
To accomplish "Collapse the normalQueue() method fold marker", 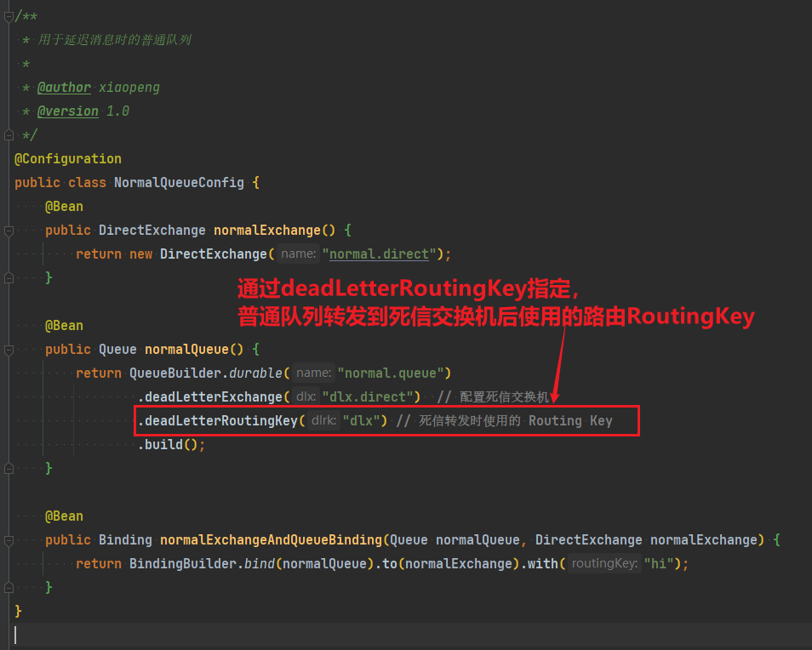I will pos(8,350).
